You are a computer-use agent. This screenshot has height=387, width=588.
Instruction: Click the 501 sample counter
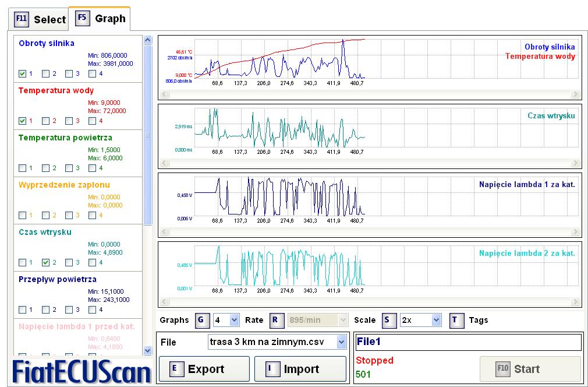point(363,374)
